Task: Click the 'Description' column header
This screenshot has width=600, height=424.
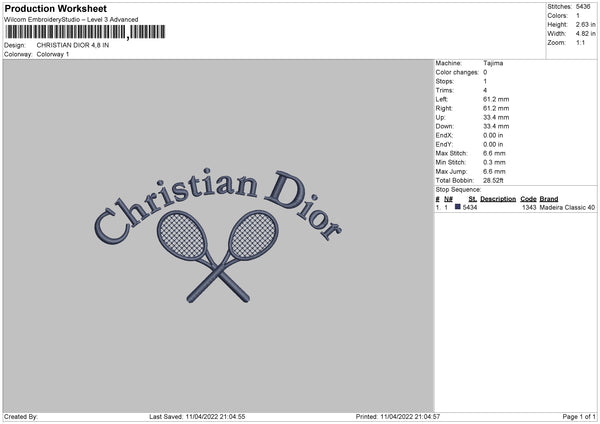Action: tap(498, 199)
